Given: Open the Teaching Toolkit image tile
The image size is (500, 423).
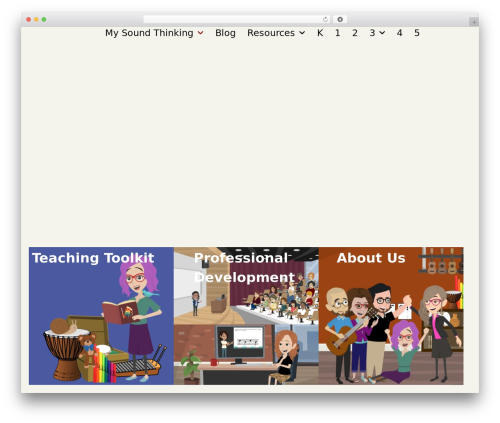Looking at the screenshot, I should [101, 316].
